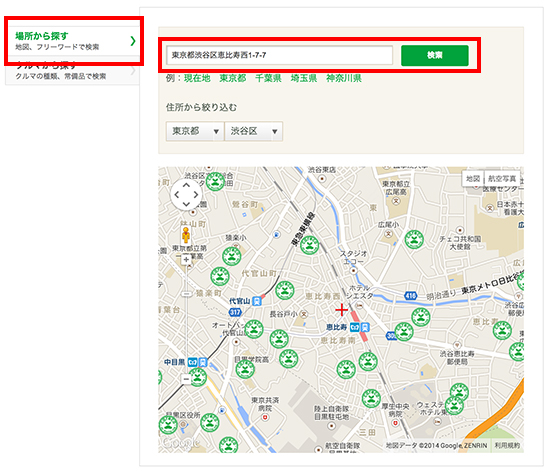
Task: Click the route 317 road shield
Action: tap(235, 312)
